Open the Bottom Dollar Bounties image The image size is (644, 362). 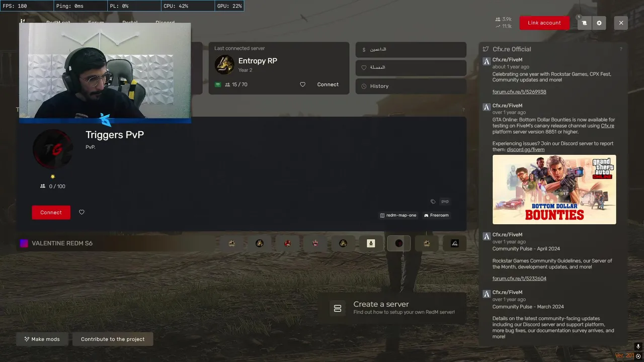click(554, 190)
